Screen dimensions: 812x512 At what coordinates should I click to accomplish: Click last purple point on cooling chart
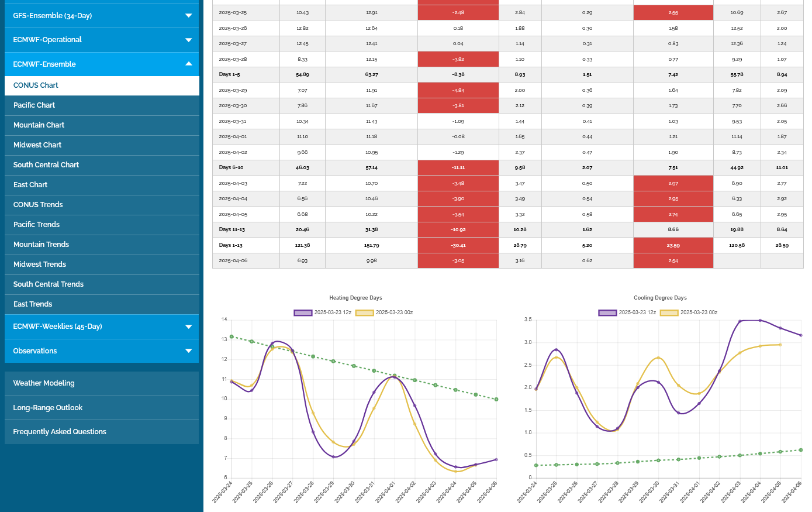click(800, 335)
